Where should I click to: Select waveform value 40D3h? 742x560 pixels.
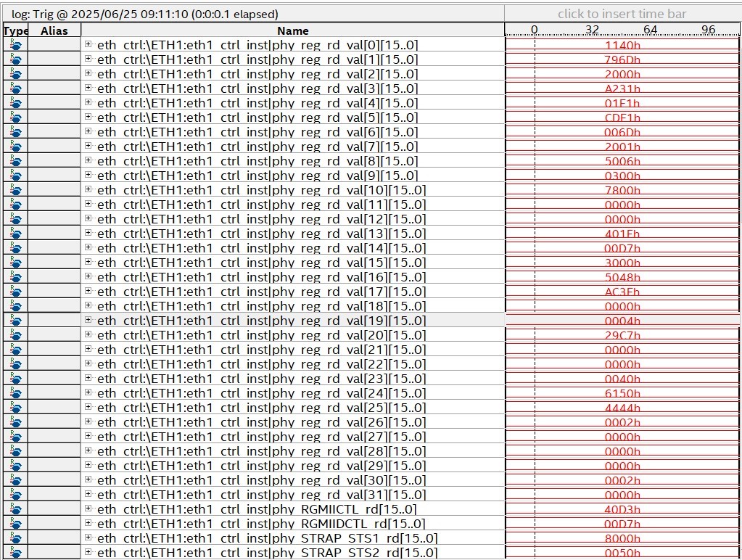click(622, 509)
